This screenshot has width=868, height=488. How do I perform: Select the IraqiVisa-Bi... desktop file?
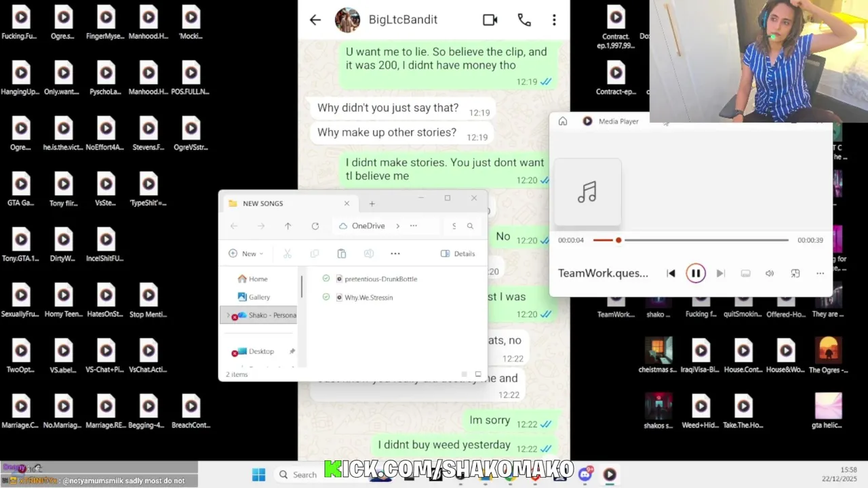701,357
